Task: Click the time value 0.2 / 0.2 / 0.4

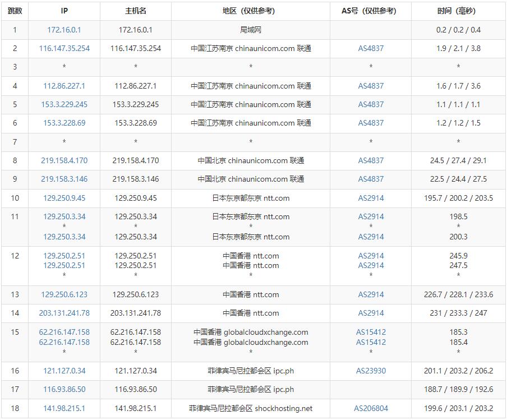Action: coord(458,30)
